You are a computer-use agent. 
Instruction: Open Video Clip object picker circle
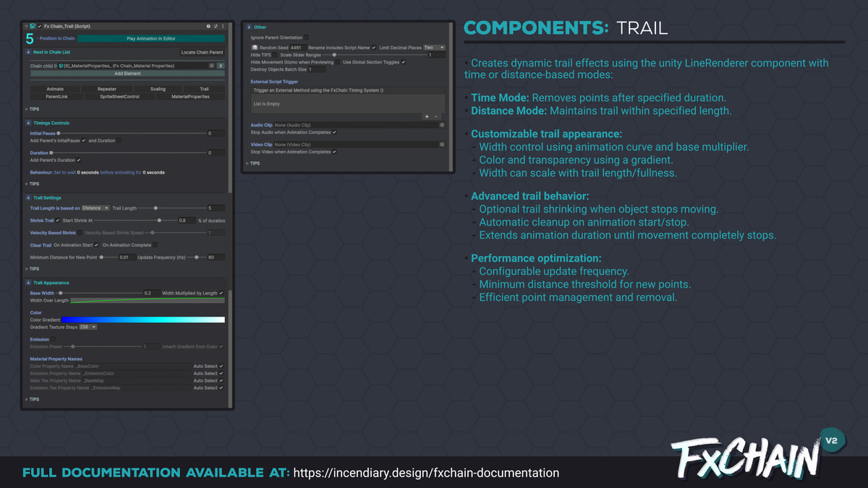(x=442, y=145)
